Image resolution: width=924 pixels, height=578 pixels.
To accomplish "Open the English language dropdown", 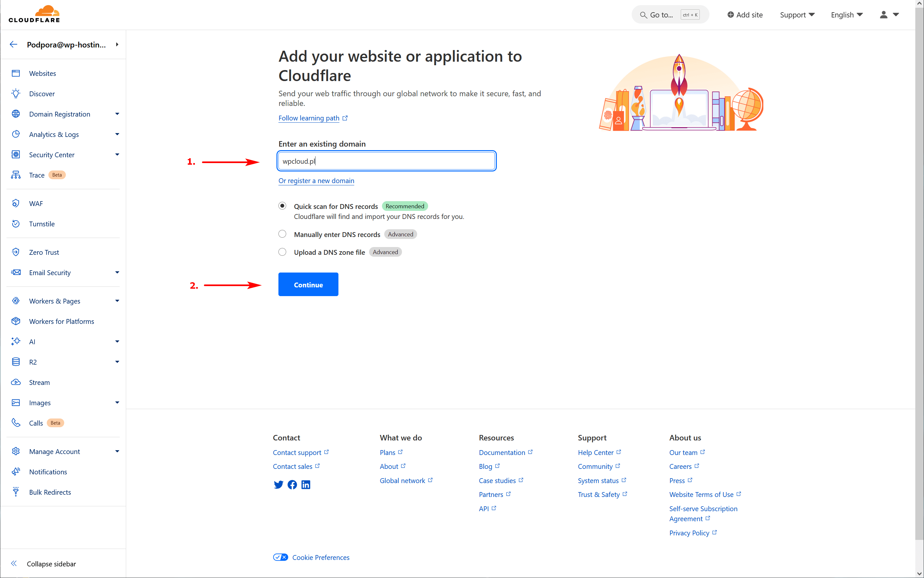I will (847, 15).
